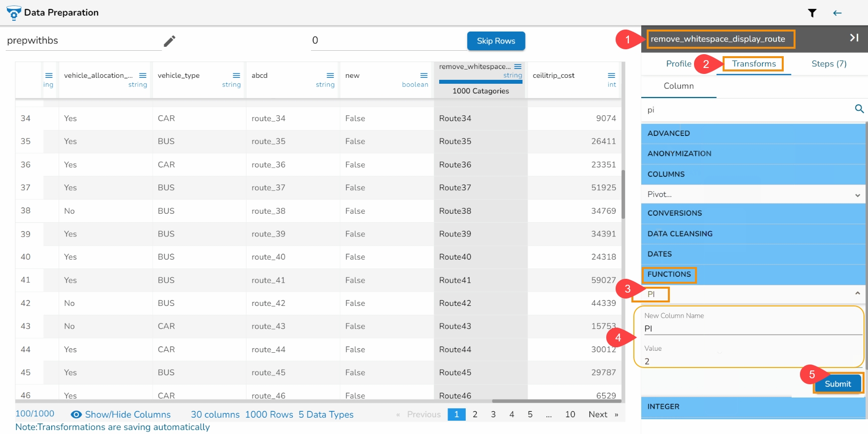The width and height of the screenshot is (868, 434).
Task: Open vehicle_type column menu icon
Action: [x=236, y=75]
